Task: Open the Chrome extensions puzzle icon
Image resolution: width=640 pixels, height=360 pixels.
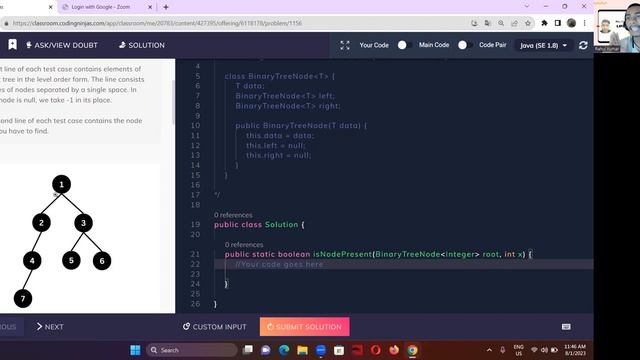Action: 544,23
